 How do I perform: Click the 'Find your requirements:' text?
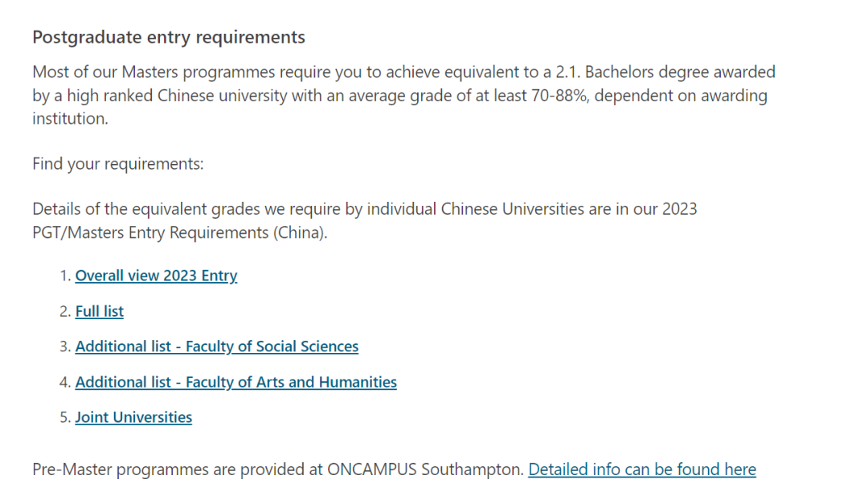tap(118, 164)
